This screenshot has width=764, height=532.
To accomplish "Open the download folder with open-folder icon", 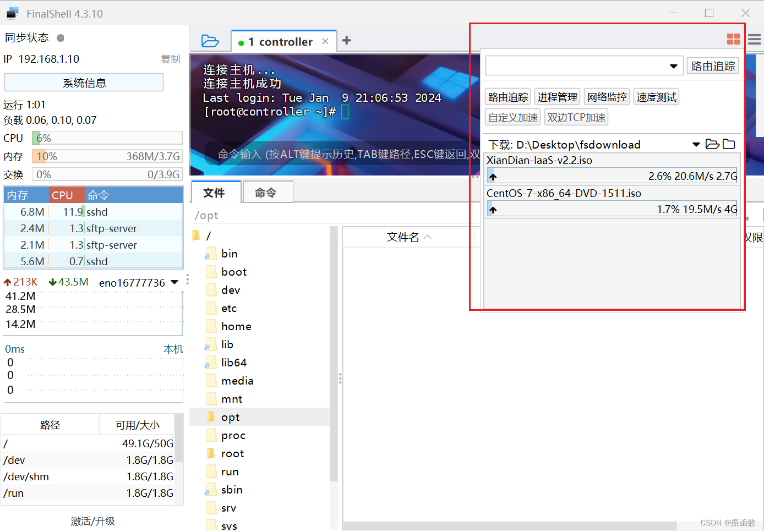I will pos(712,144).
